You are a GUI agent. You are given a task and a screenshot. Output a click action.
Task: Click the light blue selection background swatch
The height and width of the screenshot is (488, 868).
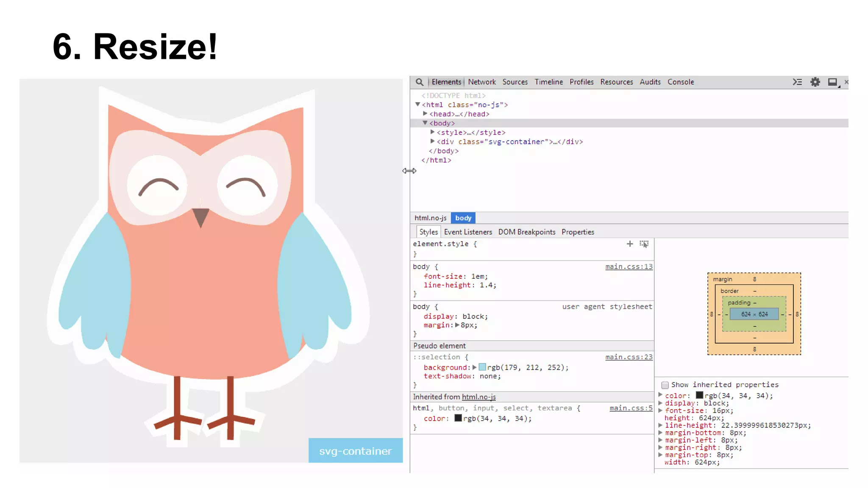coord(482,367)
